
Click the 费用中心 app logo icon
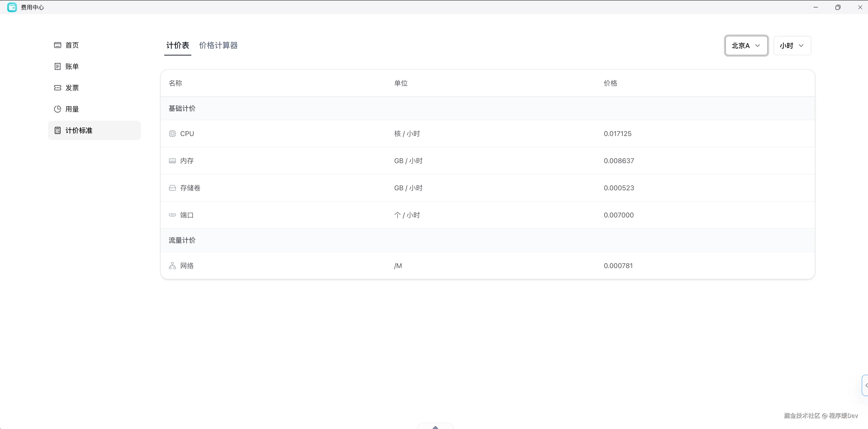pos(12,7)
